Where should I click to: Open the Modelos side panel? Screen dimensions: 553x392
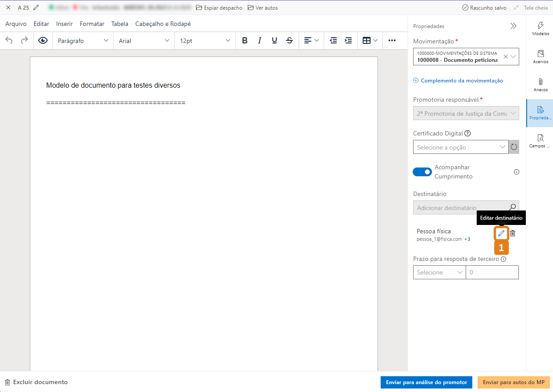pos(540,29)
